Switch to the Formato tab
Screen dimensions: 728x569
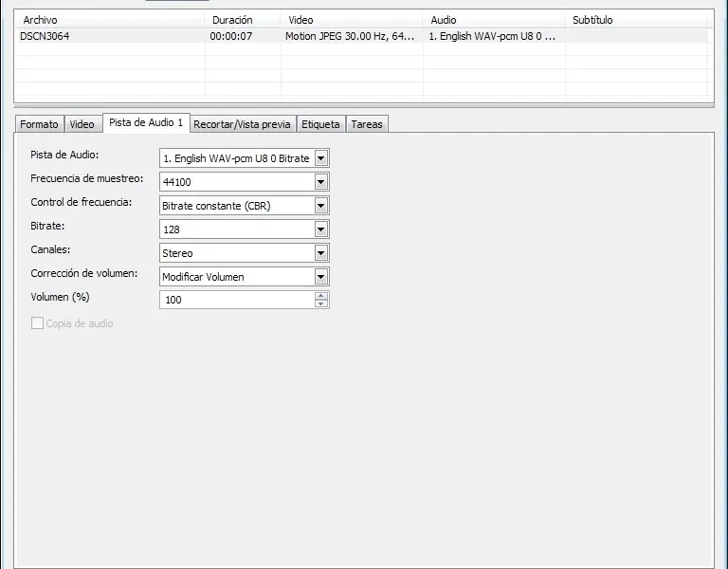point(39,124)
